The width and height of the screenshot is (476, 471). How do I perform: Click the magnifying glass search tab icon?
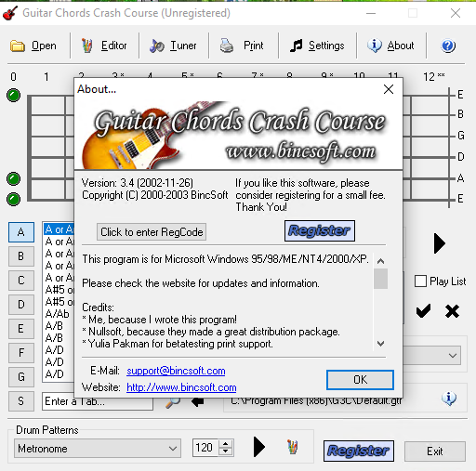[x=173, y=401]
